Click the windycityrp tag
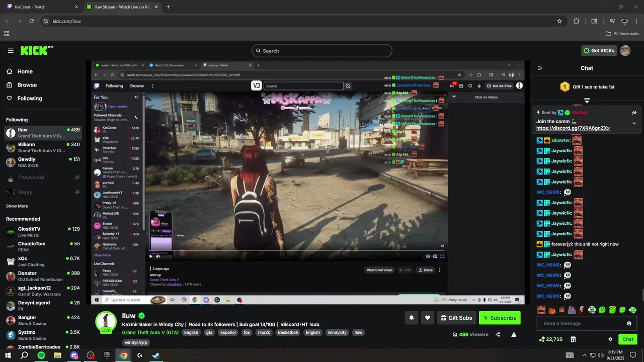The width and height of the screenshot is (644, 362). pos(136,342)
